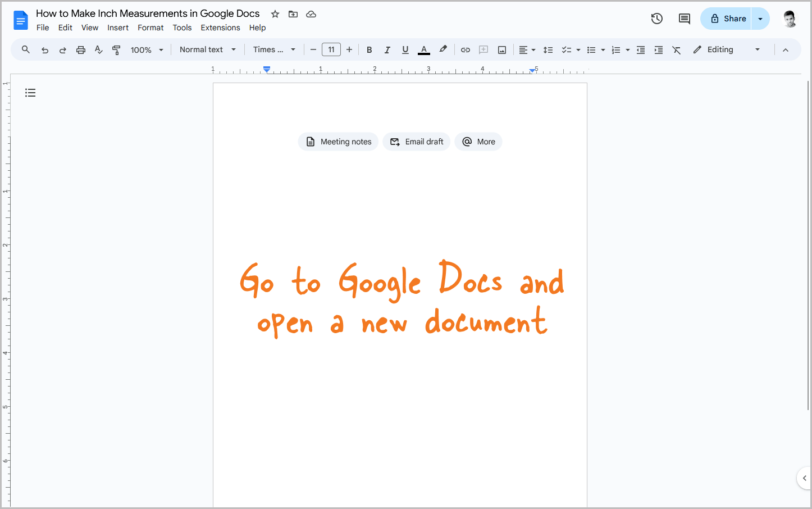Open version history clock icon
The height and width of the screenshot is (509, 812).
[x=657, y=19]
